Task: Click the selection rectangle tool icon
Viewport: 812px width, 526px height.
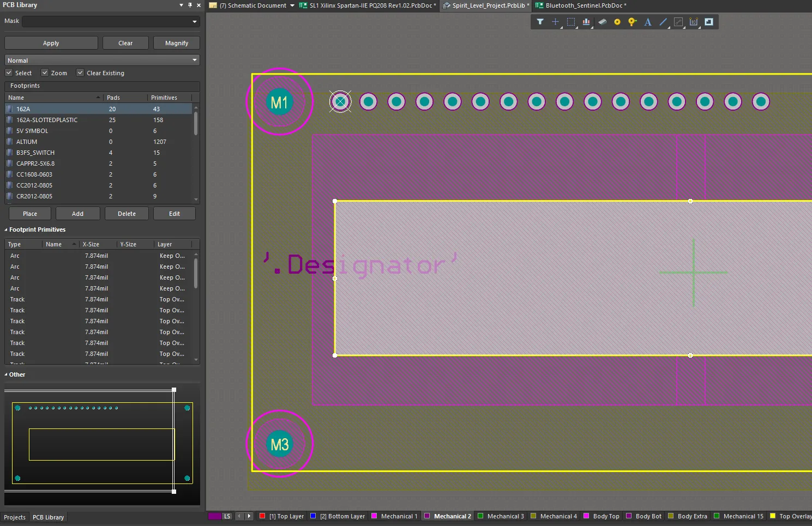Action: coord(571,22)
